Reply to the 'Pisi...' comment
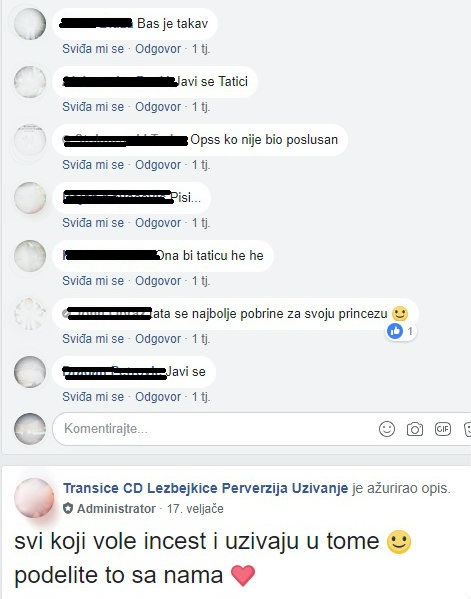The height and width of the screenshot is (599, 471). (158, 223)
